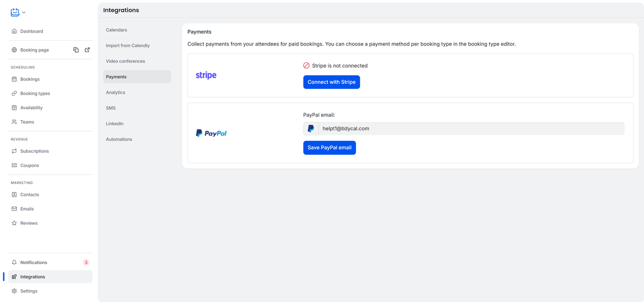Click the TidyCal calendar logo icon
Viewport: 644px width, 302px height.
[x=15, y=12]
